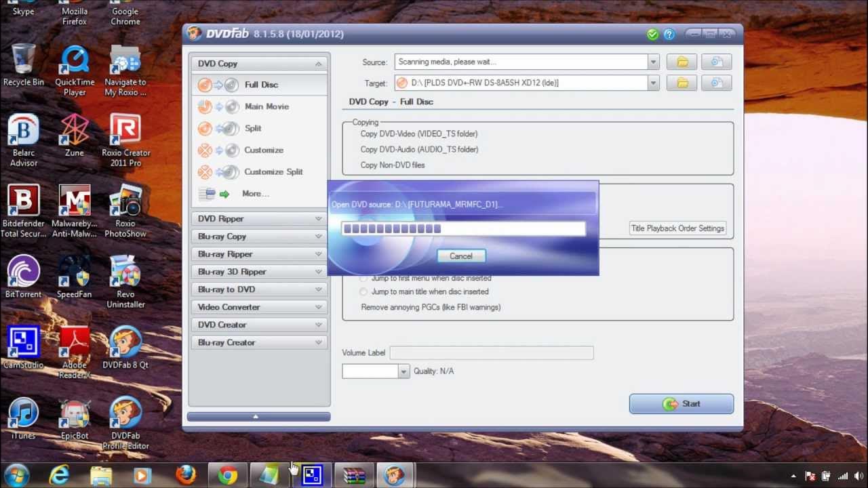868x488 pixels.
Task: Collapse sidebar with bottom arrow bar
Action: [259, 417]
